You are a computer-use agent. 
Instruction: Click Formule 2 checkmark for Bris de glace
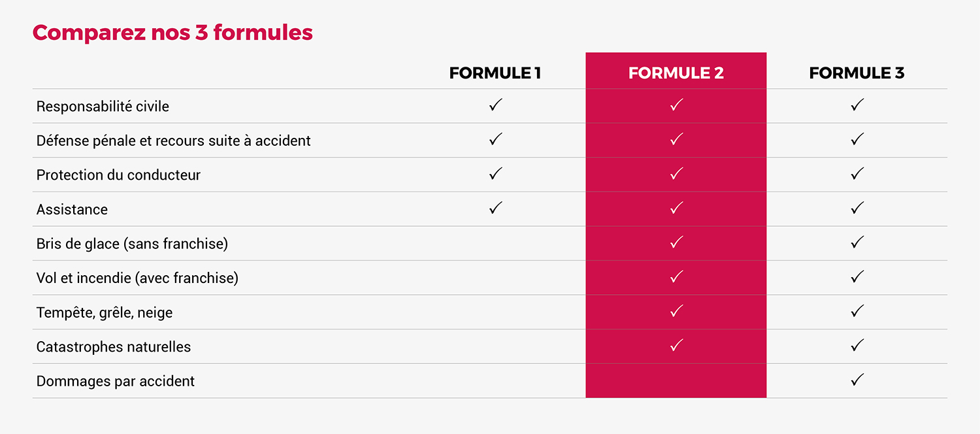(677, 242)
